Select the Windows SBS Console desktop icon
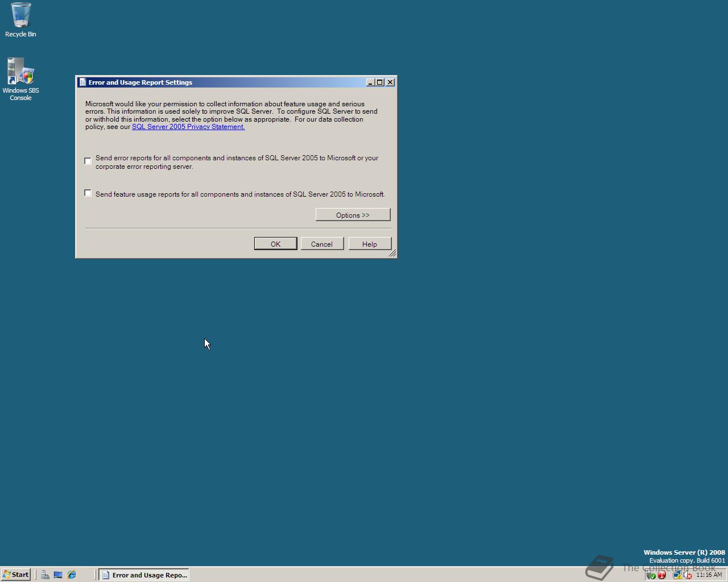Screen dimensions: 728x582 point(20,79)
